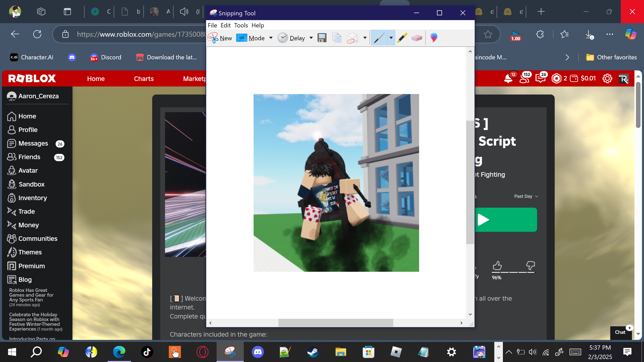Open Edge Downloads icon
The width and height of the screenshot is (644, 362).
click(x=589, y=34)
